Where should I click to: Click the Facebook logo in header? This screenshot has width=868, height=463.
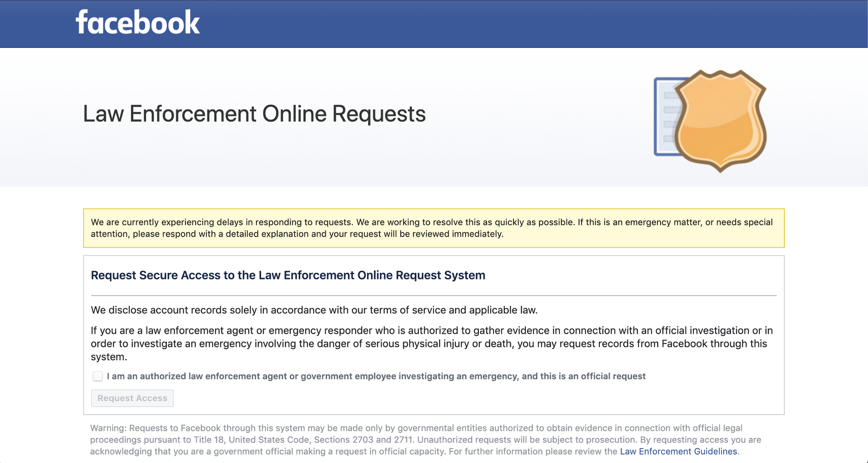tap(137, 22)
